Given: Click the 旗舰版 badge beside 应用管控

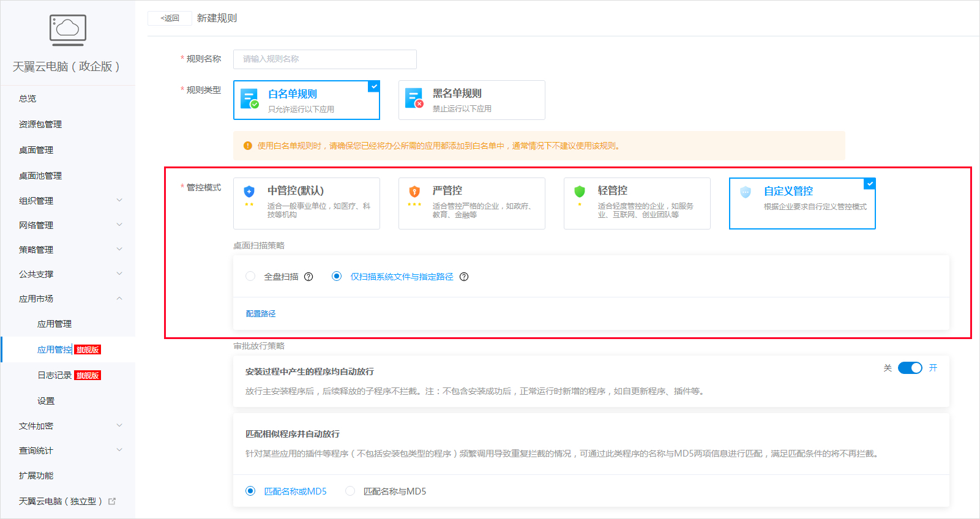Looking at the screenshot, I should pos(88,349).
